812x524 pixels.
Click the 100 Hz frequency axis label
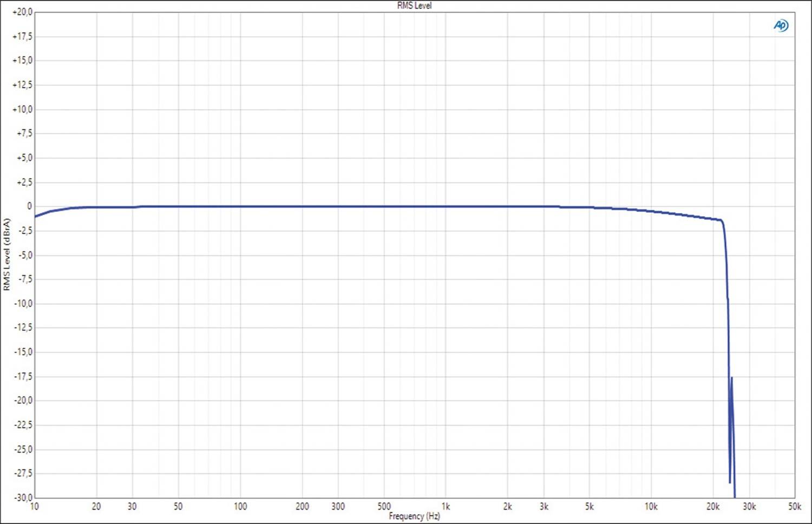(x=240, y=506)
